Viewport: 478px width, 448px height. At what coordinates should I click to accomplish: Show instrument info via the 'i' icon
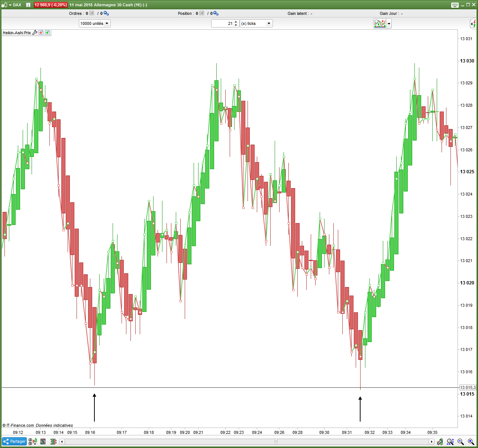pyautogui.click(x=28, y=5)
